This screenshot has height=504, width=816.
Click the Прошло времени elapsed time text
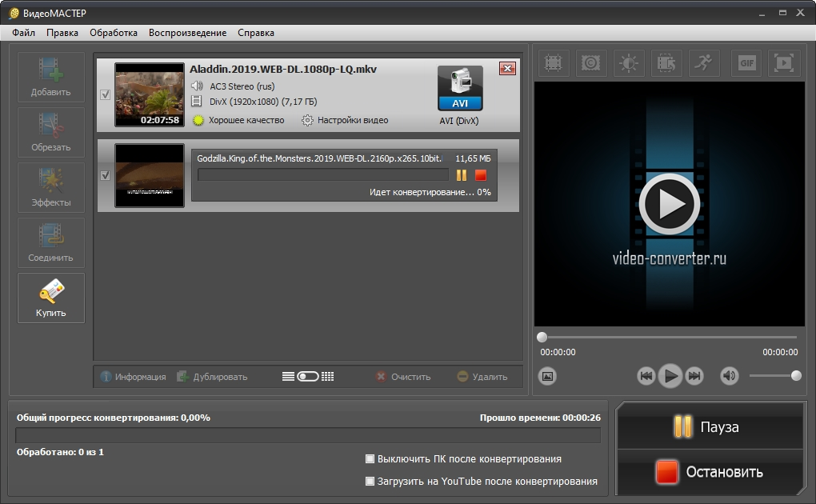(540, 418)
